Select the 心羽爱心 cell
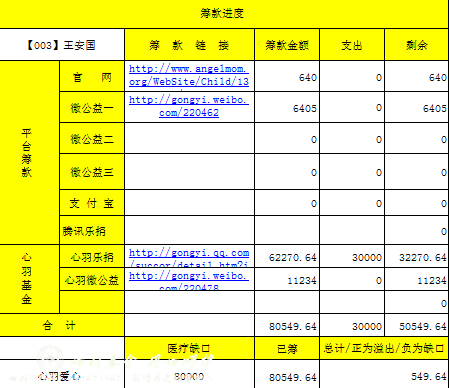The height and width of the screenshot is (388, 449). 62,374
